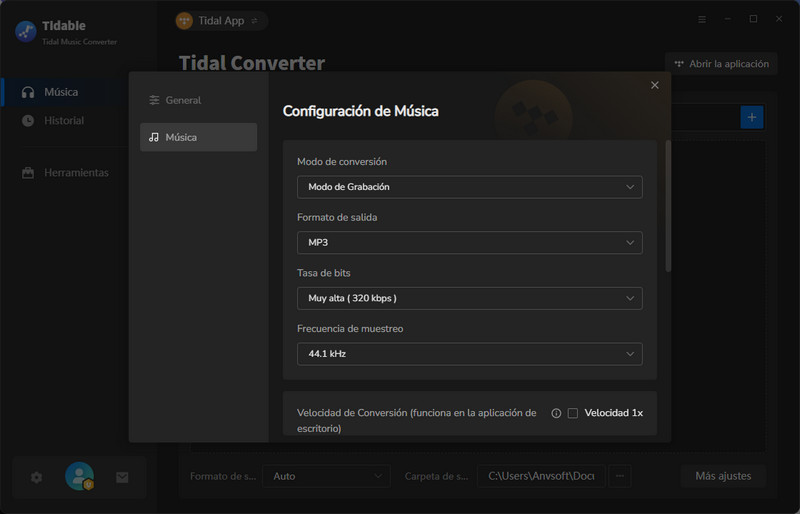Click the music note icon in the dialog sidebar
The image size is (800, 514).
point(154,137)
